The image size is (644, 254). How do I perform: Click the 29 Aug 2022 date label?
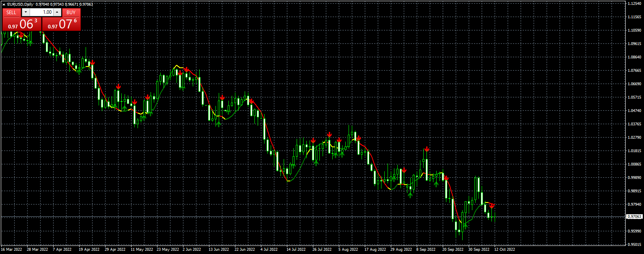(x=401, y=250)
